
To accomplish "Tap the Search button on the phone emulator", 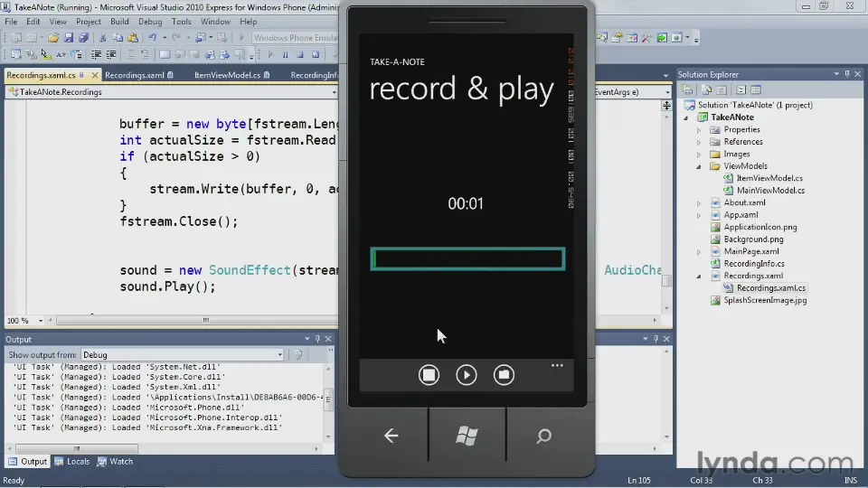I will [x=543, y=436].
